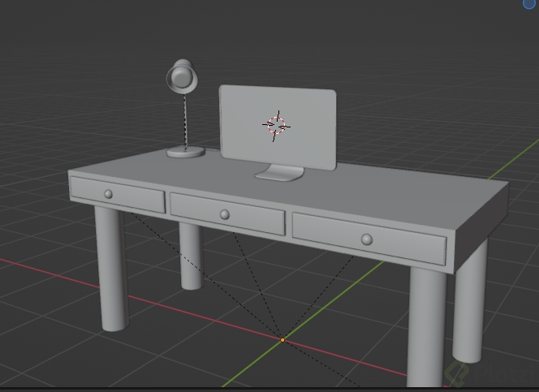539x392 pixels.
Task: Select the front-right desk leg
Action: 426,326
